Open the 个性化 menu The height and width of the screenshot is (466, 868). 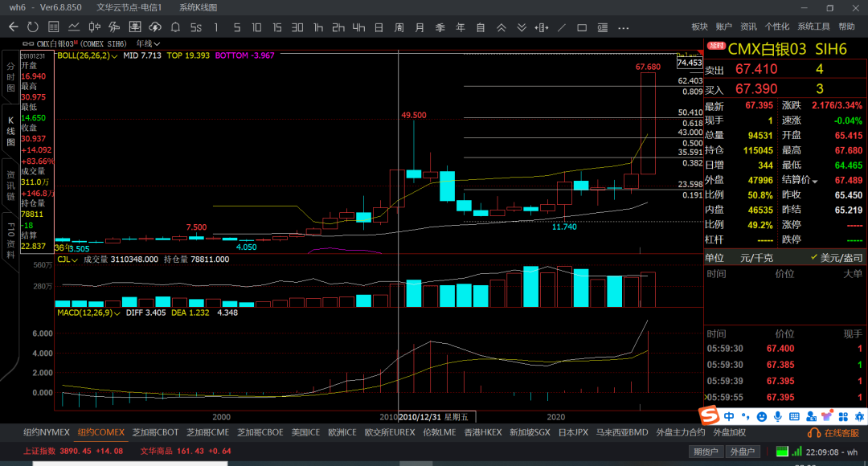(777, 27)
